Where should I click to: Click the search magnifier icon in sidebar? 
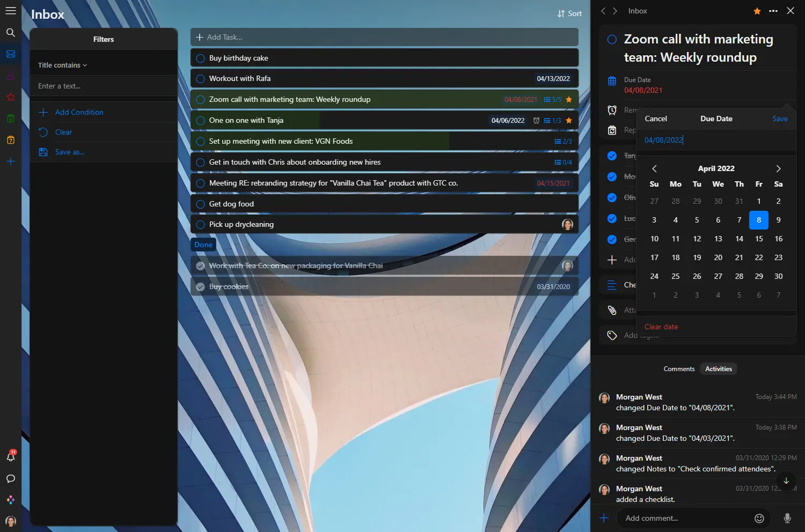coord(10,33)
